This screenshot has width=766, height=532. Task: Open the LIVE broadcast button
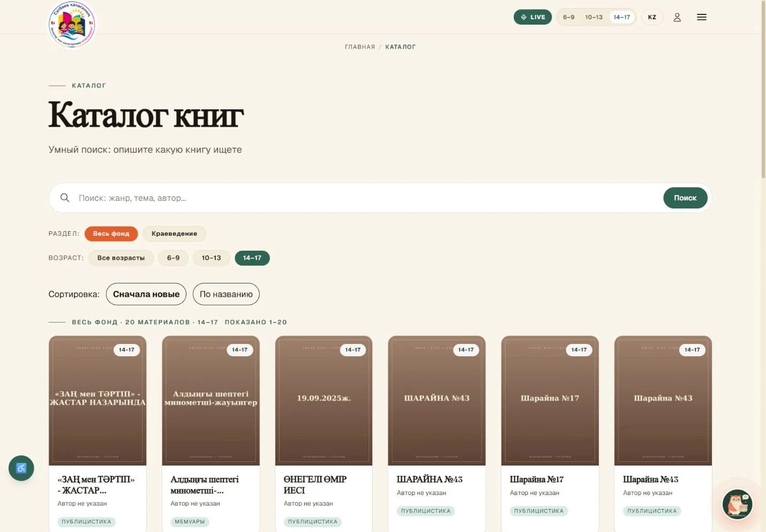tap(532, 17)
